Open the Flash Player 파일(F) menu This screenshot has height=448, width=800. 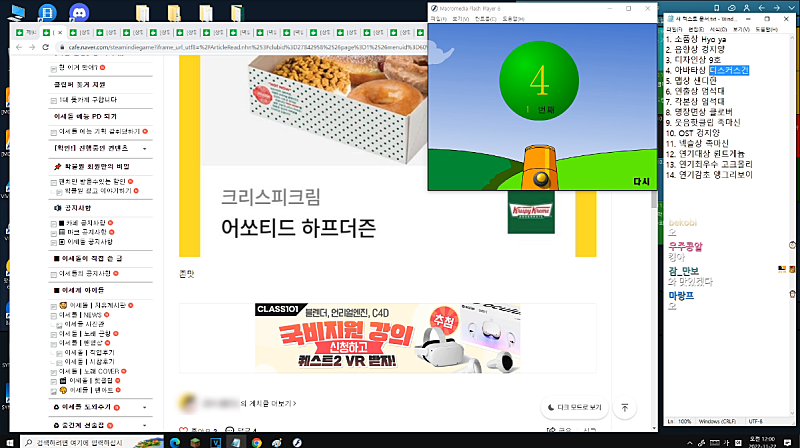pyautogui.click(x=438, y=19)
